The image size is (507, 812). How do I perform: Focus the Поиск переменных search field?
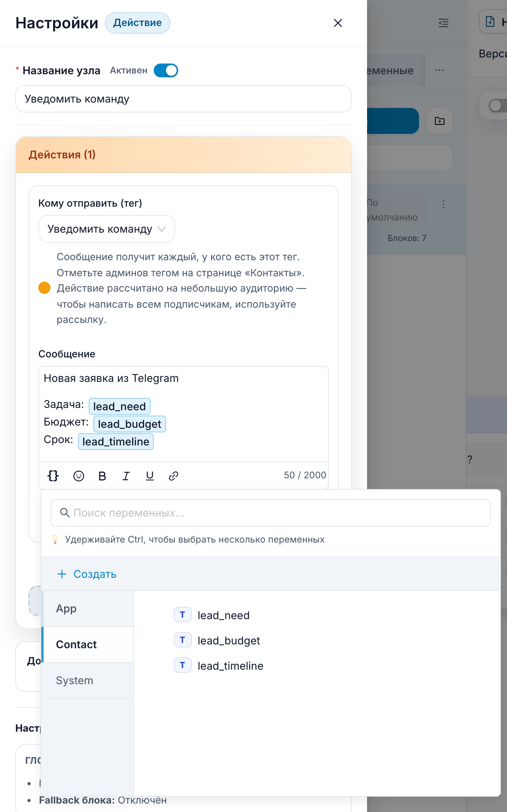point(271,513)
